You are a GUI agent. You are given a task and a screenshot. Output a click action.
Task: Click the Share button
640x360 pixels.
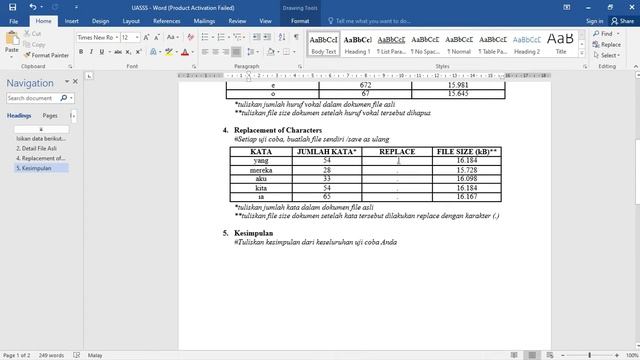click(622, 21)
